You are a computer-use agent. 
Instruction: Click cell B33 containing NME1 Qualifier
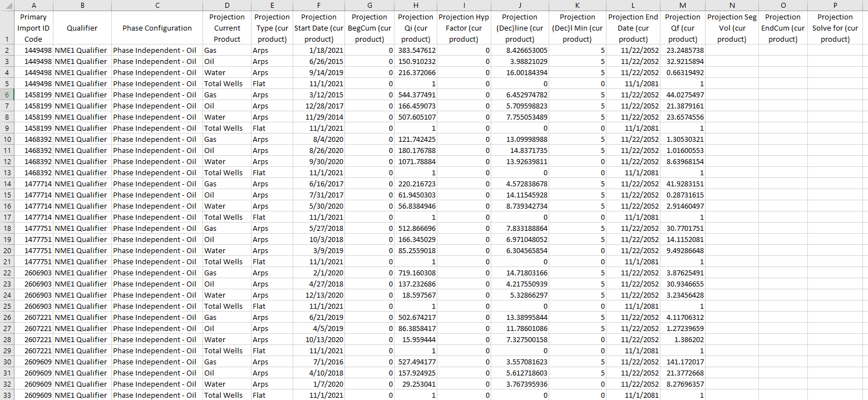pos(82,395)
